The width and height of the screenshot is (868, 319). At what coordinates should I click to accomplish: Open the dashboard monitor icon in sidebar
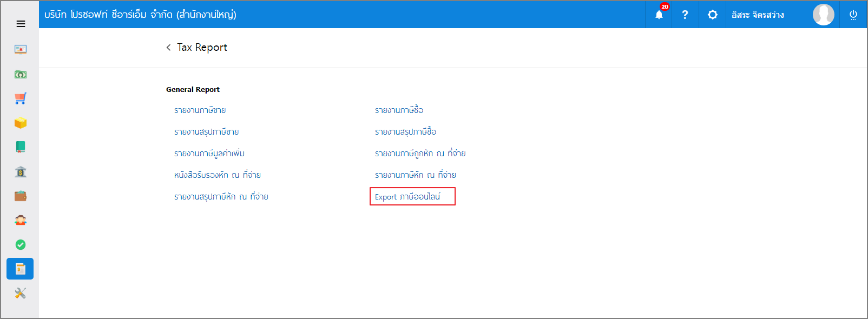coord(21,50)
